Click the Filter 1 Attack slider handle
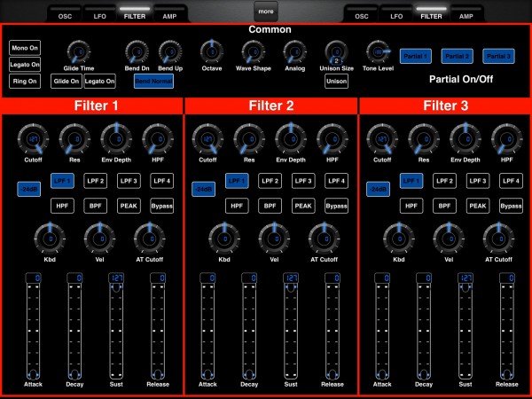The image size is (532, 399). click(x=34, y=375)
